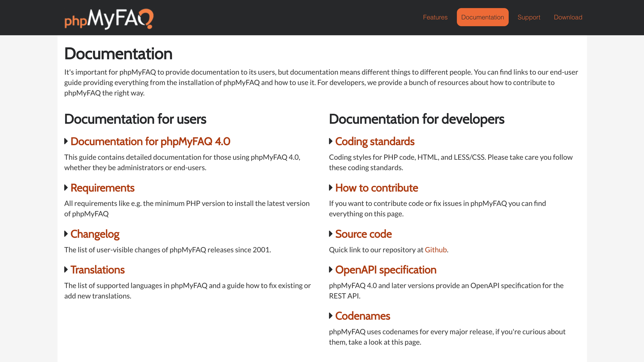Open the Download page
The width and height of the screenshot is (644, 362).
[x=568, y=17]
